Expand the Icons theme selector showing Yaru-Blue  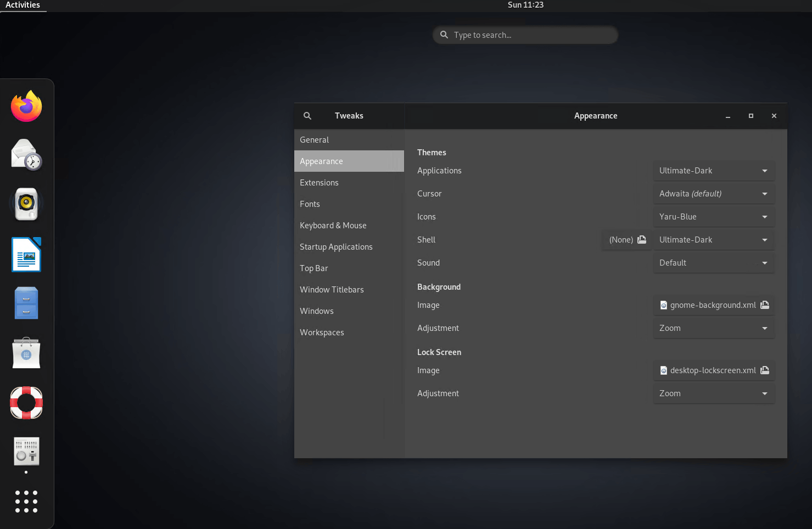pos(714,216)
